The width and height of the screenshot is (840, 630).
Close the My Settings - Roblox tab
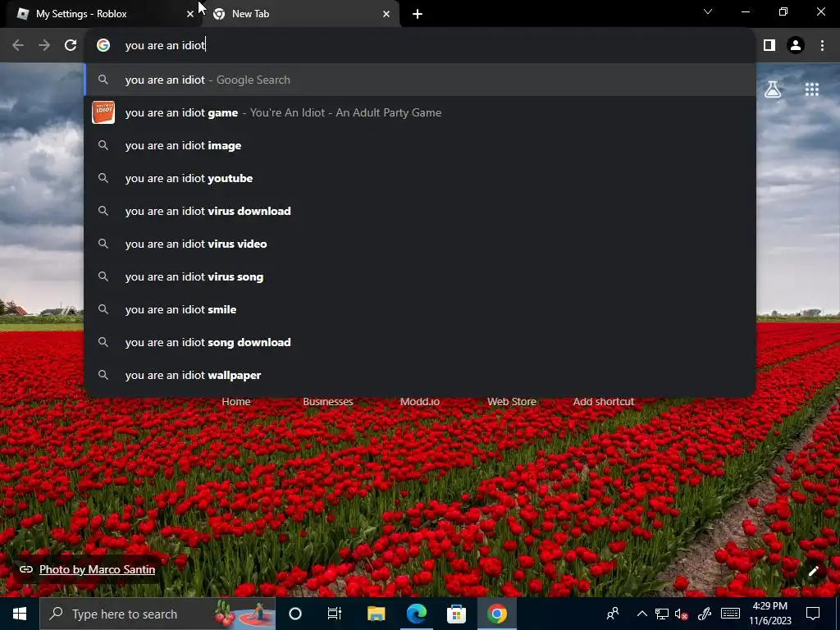(189, 14)
